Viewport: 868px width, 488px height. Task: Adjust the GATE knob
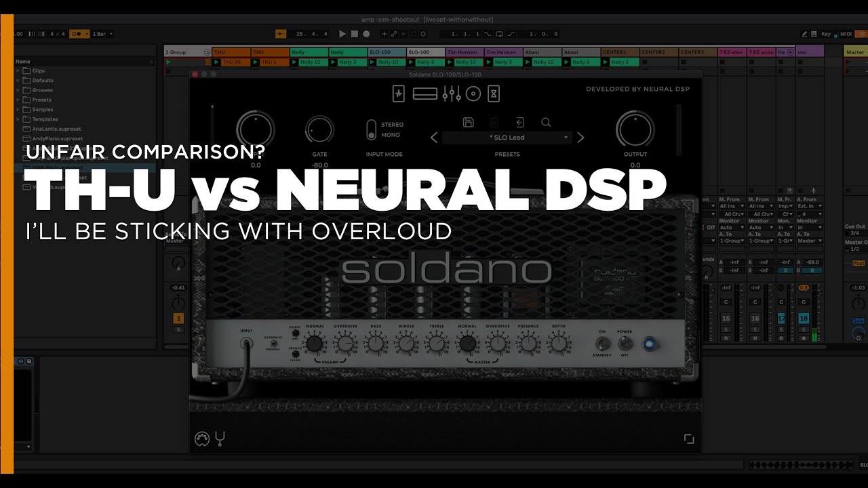click(x=319, y=130)
